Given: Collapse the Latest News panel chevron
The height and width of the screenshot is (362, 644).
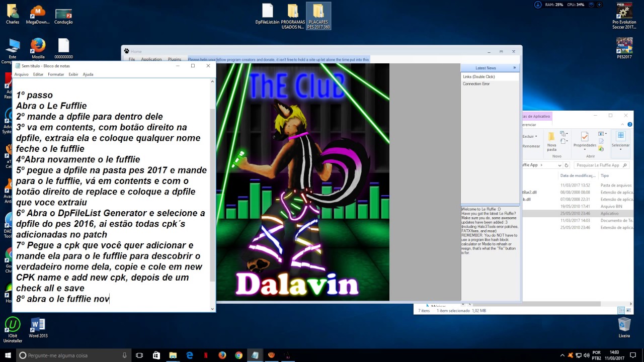Looking at the screenshot, I should tap(514, 68).
